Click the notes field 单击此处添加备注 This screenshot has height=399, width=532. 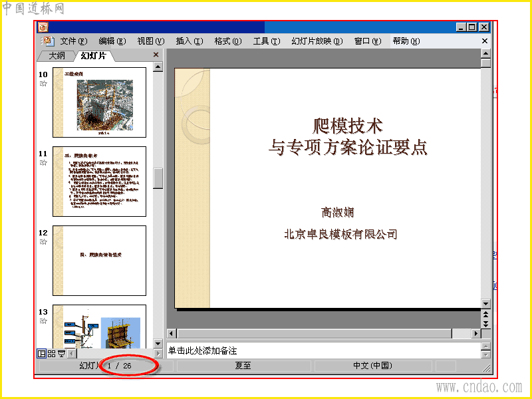pyautogui.click(x=324, y=350)
